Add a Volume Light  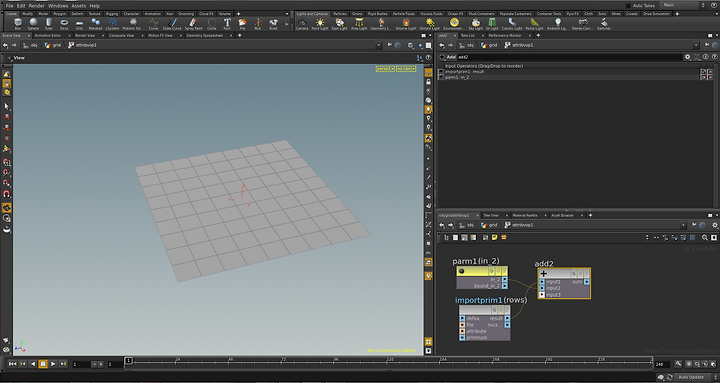[405, 23]
